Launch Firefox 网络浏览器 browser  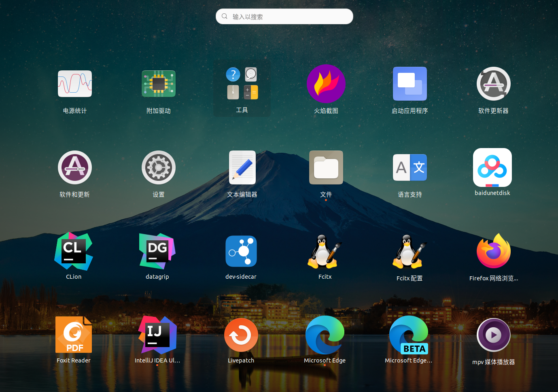point(494,251)
